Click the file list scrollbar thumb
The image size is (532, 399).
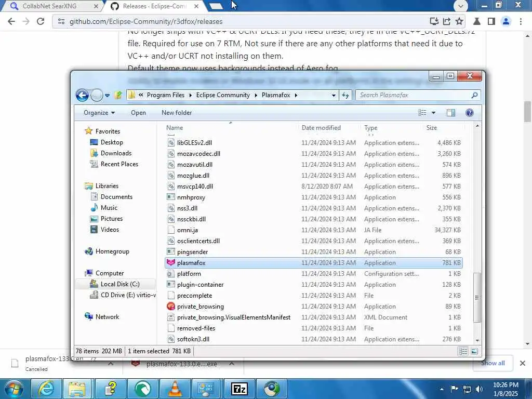pos(477,297)
